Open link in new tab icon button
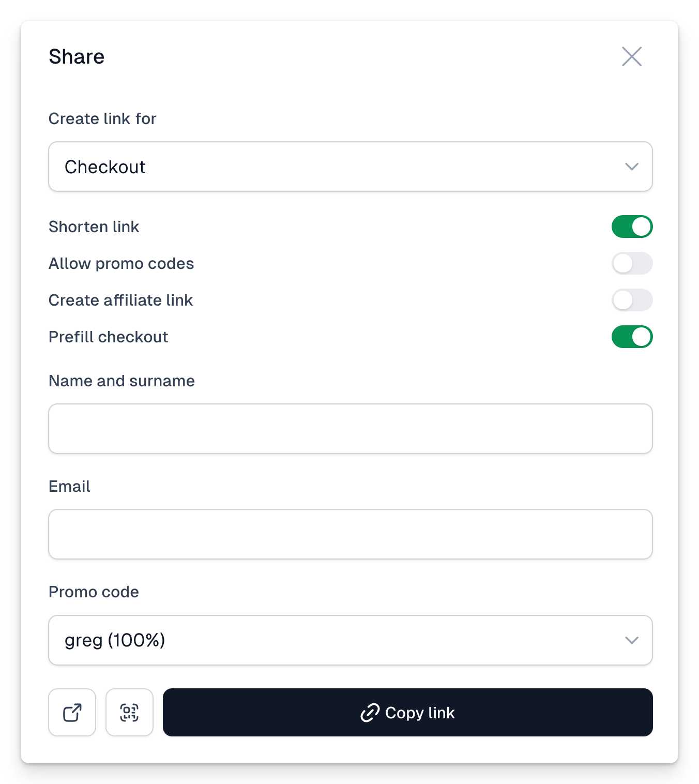Viewport: 699px width, 784px height. pyautogui.click(x=72, y=712)
